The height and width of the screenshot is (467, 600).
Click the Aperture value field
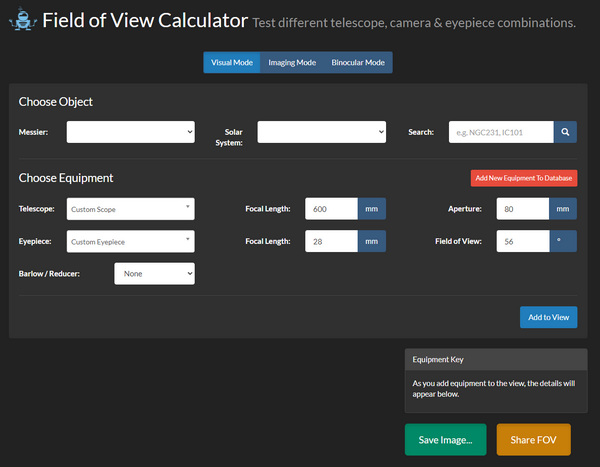tap(523, 209)
